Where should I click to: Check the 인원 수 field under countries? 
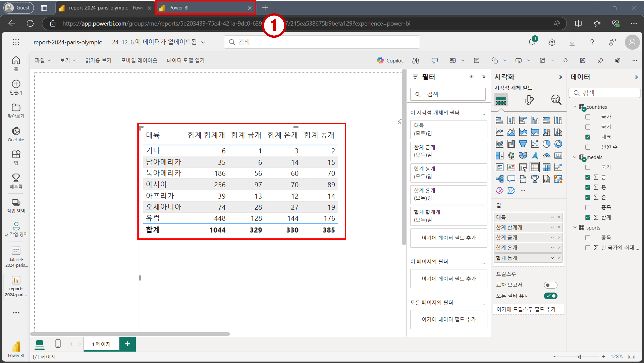pos(588,147)
